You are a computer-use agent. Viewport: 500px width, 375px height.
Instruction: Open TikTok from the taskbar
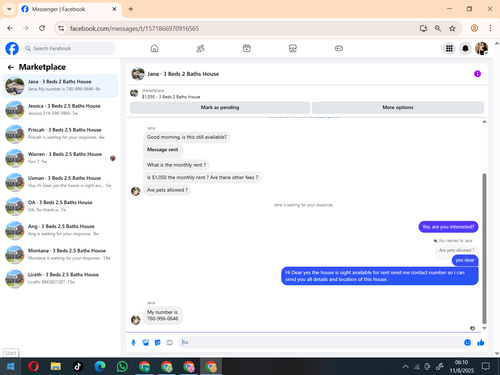coord(78,367)
